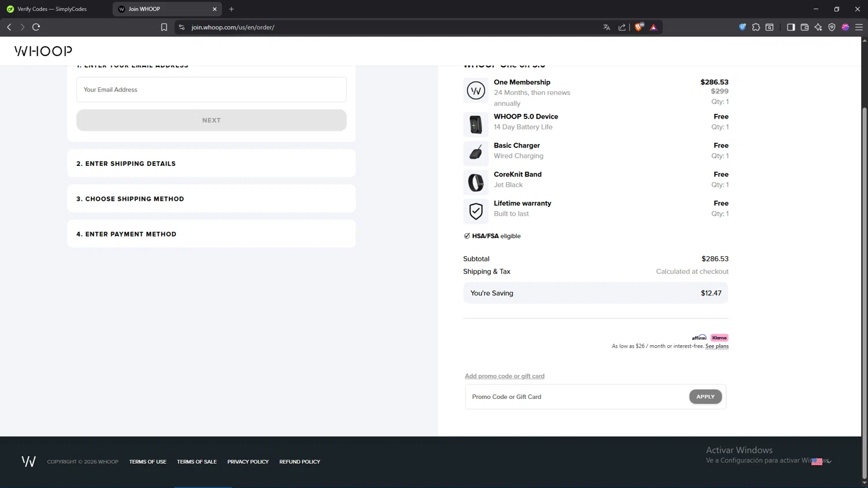Click the tab search icon in toolbar
Image resolution: width=868 pixels, height=488 pixels.
tap(770, 27)
